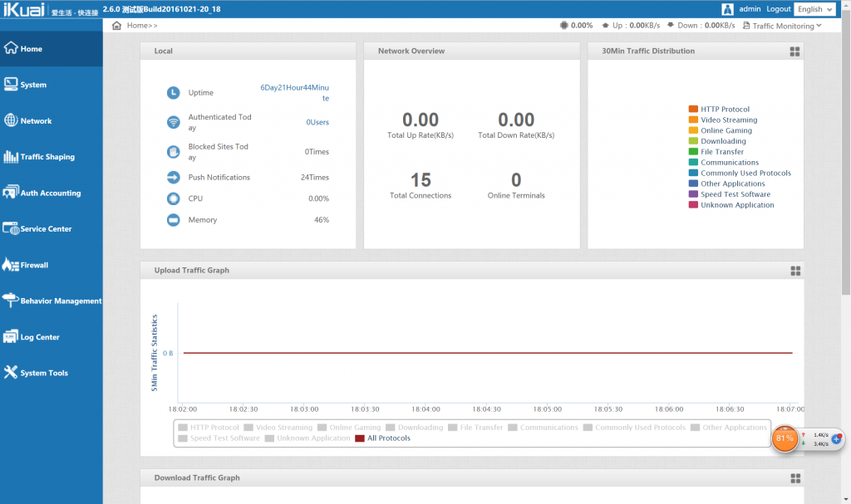Screen dimensions: 851x504
Task: Click Video Streaming in distribution legend
Action: pos(723,120)
